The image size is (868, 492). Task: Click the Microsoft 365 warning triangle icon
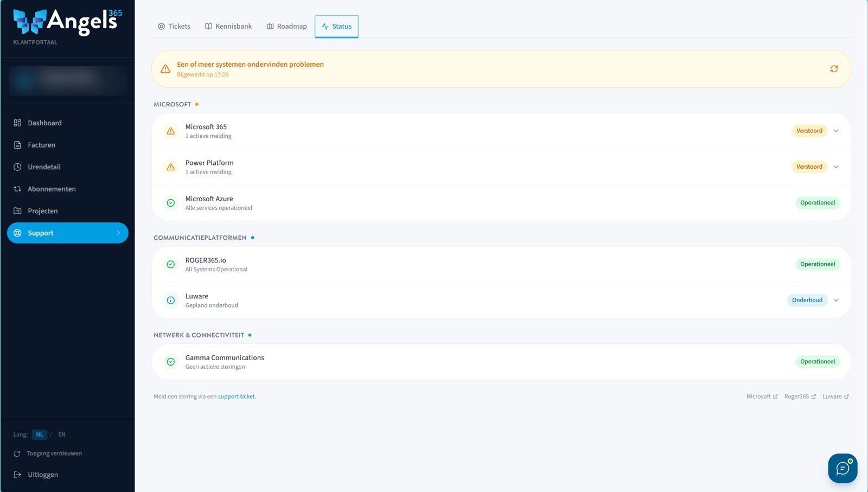171,131
